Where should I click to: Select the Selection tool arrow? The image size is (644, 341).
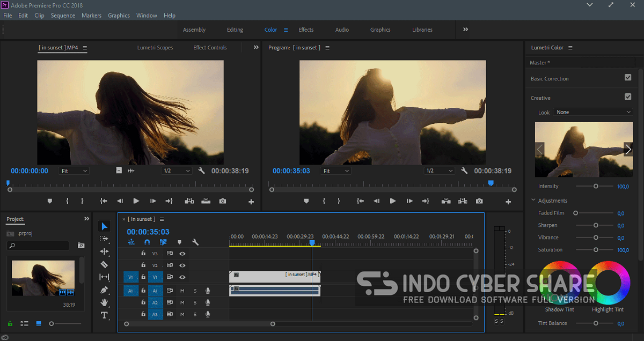point(105,227)
